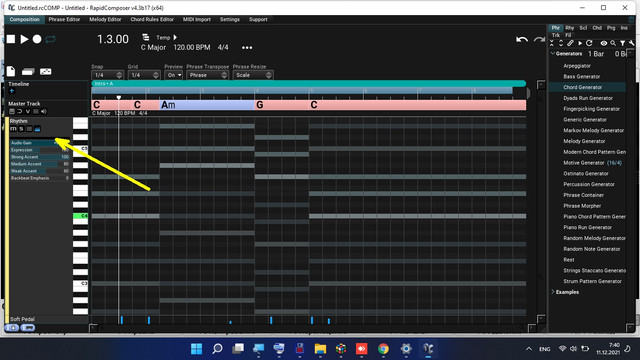Click the magnifier search icon in browser

(x=613, y=43)
